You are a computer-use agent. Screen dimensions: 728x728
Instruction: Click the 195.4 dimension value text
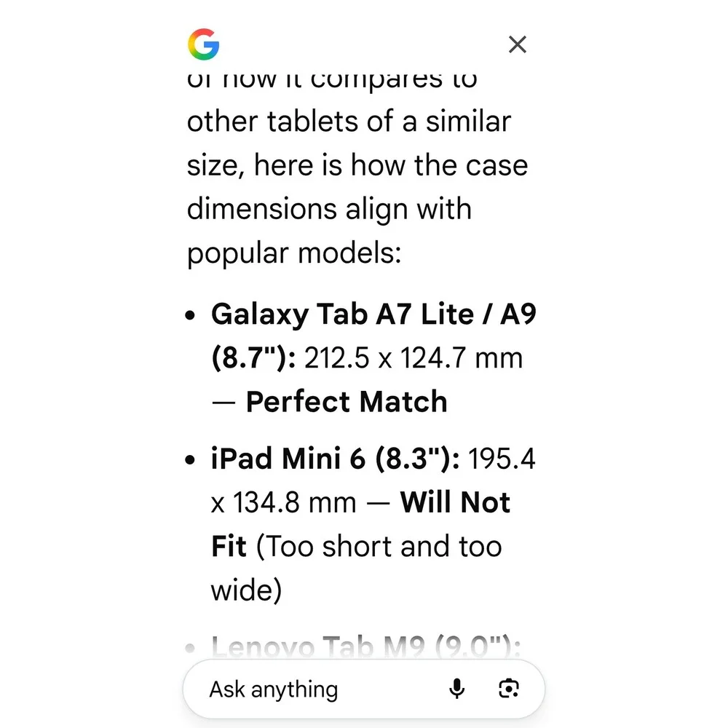click(x=502, y=459)
